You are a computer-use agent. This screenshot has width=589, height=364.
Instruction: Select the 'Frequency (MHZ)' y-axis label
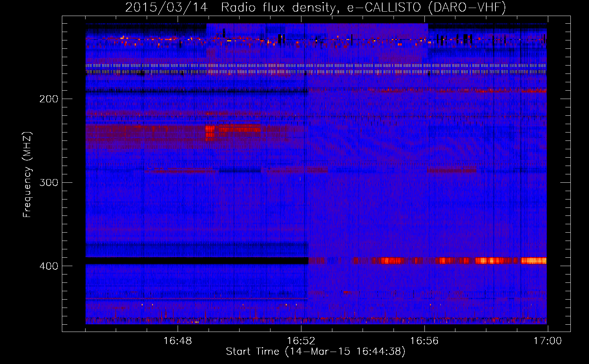click(27, 174)
